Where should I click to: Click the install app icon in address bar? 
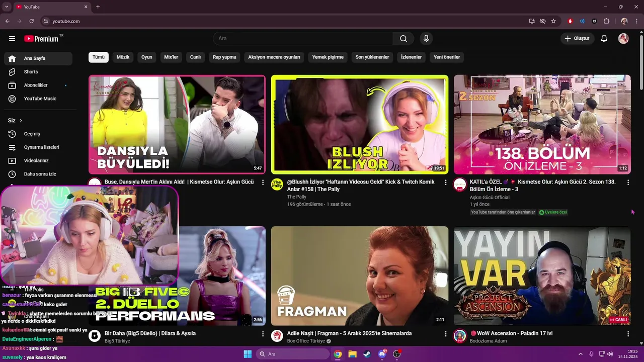coord(532,21)
